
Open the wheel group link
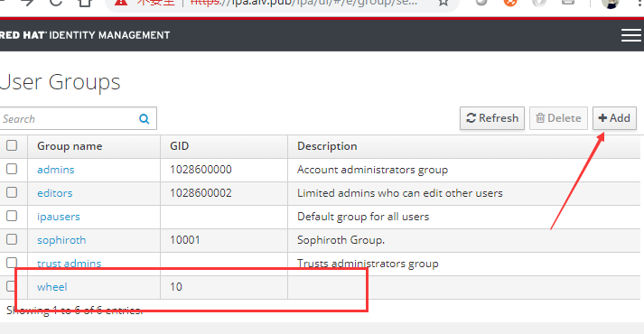point(52,287)
